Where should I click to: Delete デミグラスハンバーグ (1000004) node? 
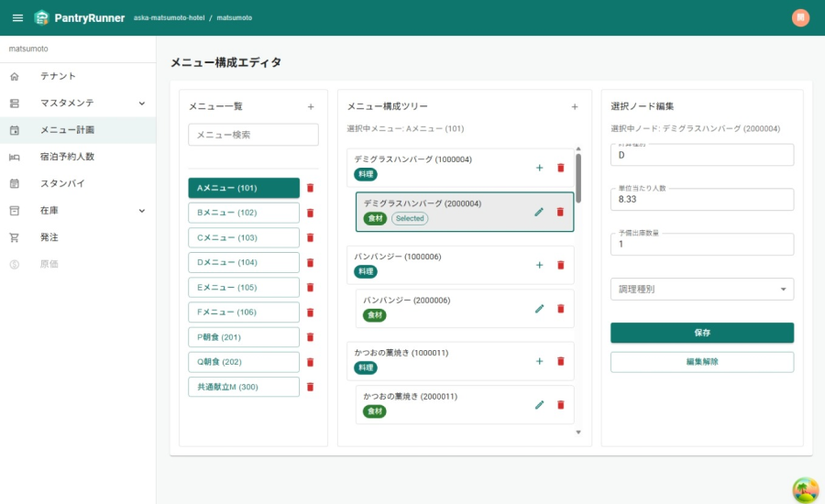(561, 168)
